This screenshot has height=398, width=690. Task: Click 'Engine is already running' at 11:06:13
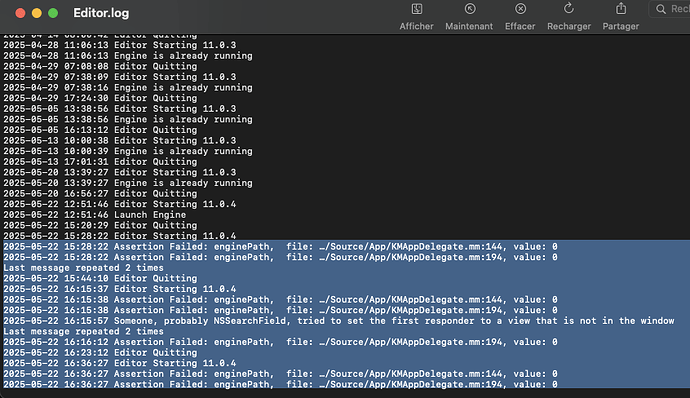128,56
